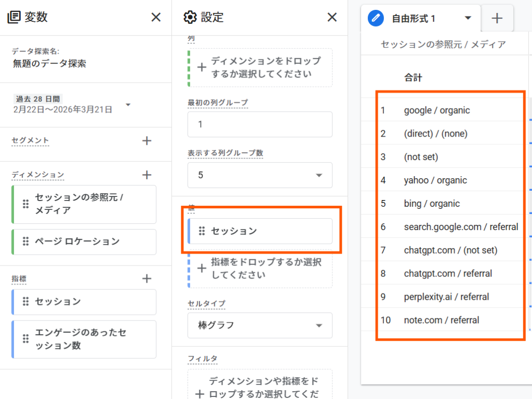
Task: Click the 無題のデータ探索 name field
Action: coord(50,64)
